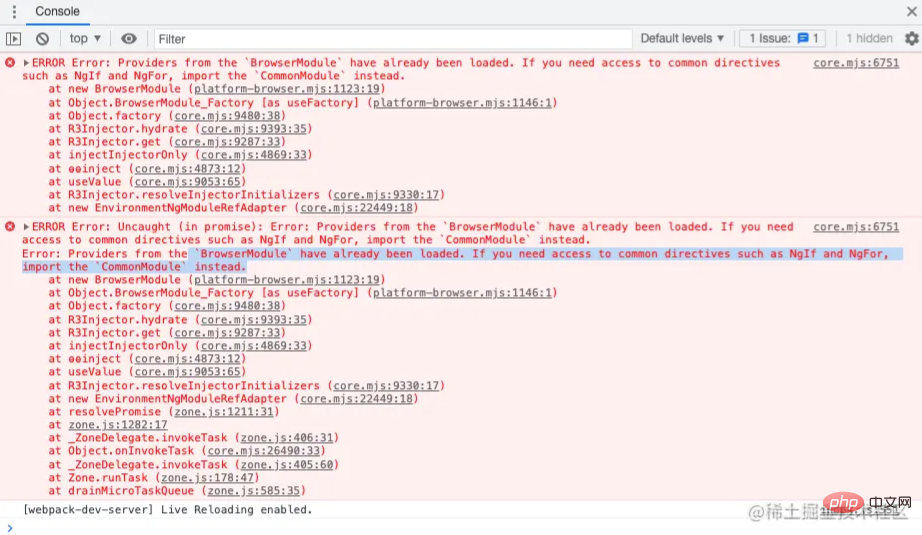Image resolution: width=922 pixels, height=535 pixels.
Task: Click the console prompt input line
Action: tap(460, 527)
